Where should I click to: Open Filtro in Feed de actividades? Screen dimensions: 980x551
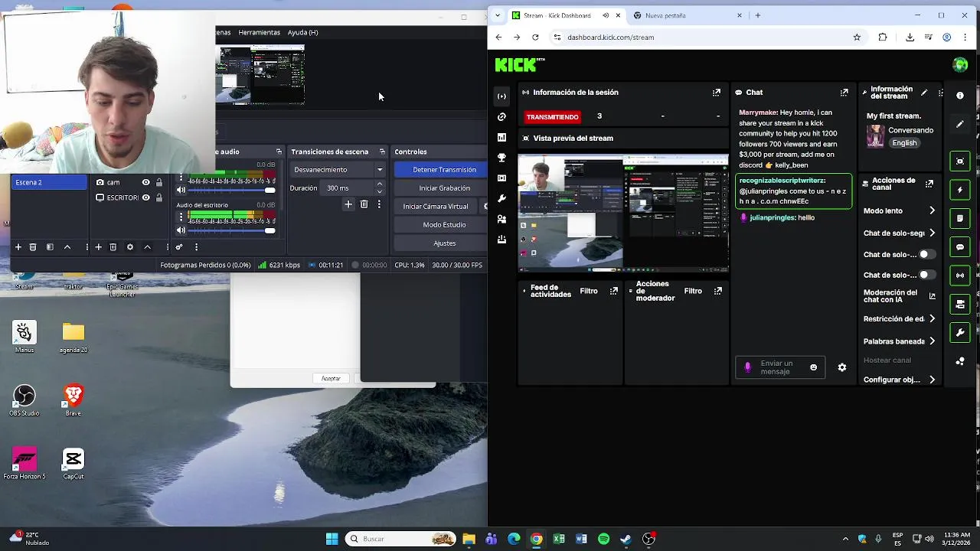[589, 291]
